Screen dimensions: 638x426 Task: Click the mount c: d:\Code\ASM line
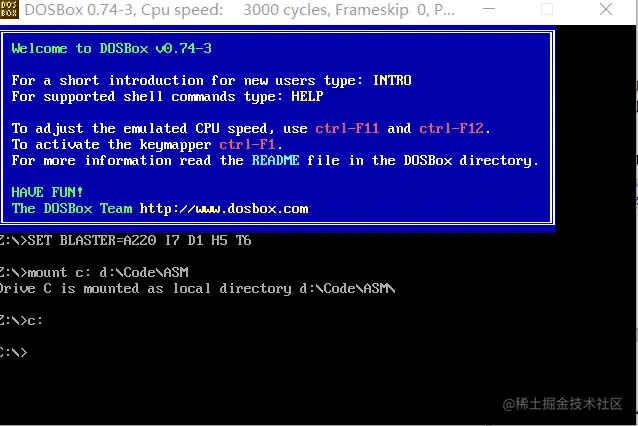click(94, 272)
